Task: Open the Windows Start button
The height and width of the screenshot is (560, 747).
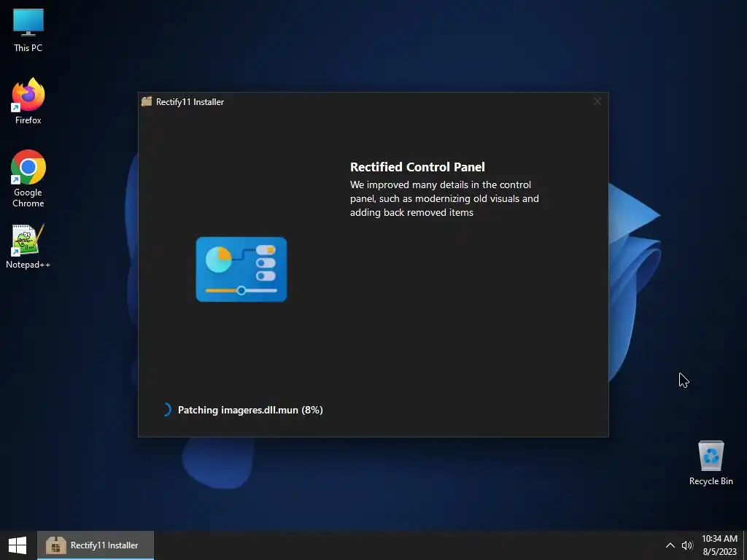Action: [x=18, y=545]
